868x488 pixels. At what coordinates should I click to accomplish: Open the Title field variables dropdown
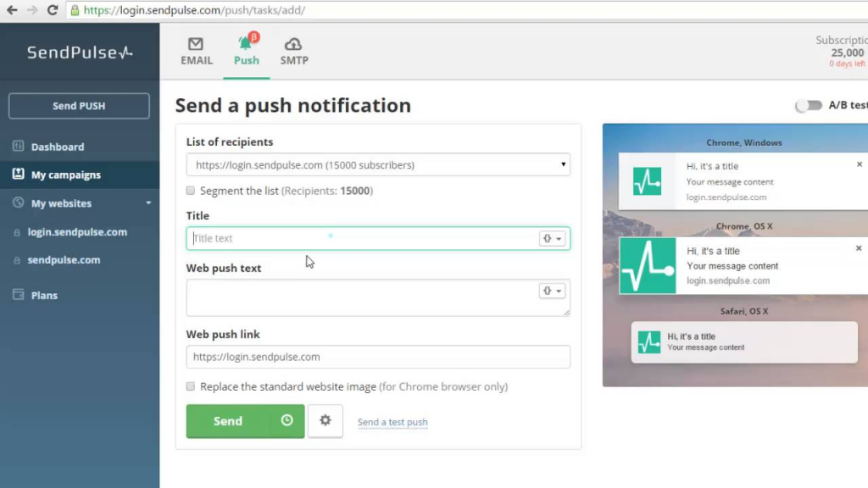(x=552, y=238)
